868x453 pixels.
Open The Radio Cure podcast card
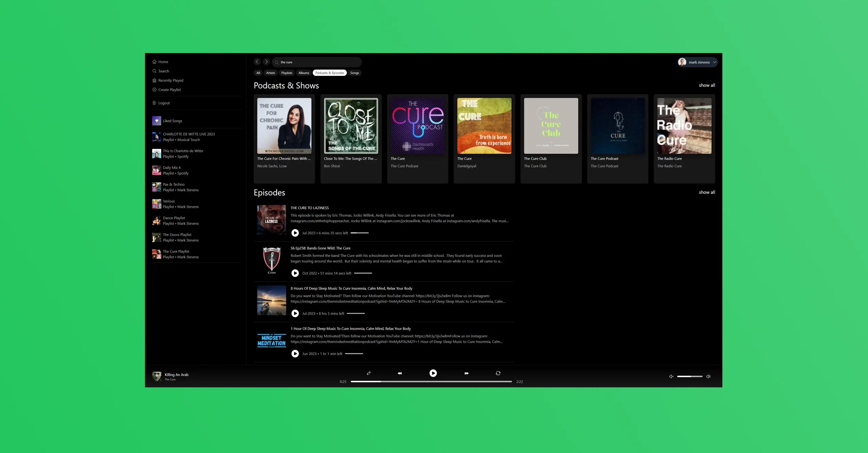[x=684, y=139]
